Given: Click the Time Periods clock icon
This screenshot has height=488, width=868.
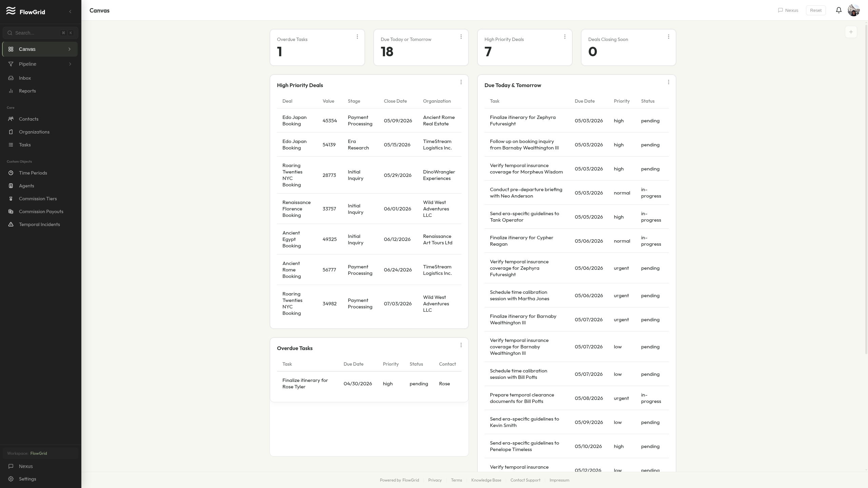Looking at the screenshot, I should point(11,173).
